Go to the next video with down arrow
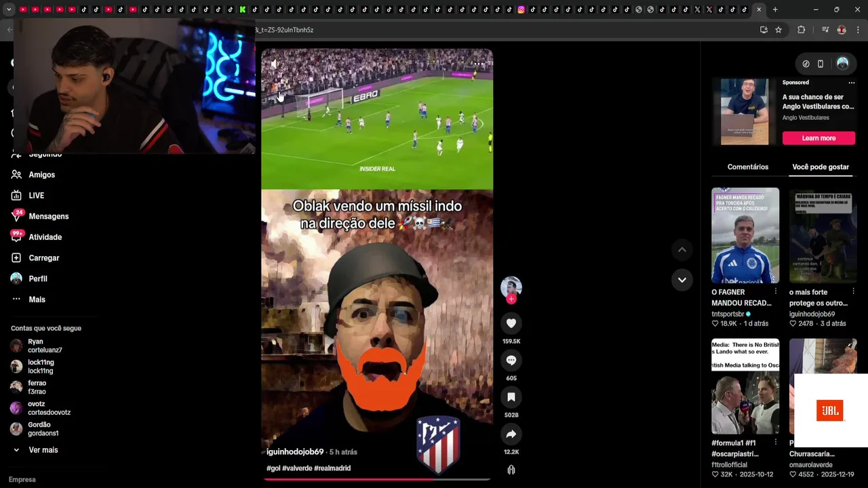This screenshot has width=868, height=488. (682, 279)
